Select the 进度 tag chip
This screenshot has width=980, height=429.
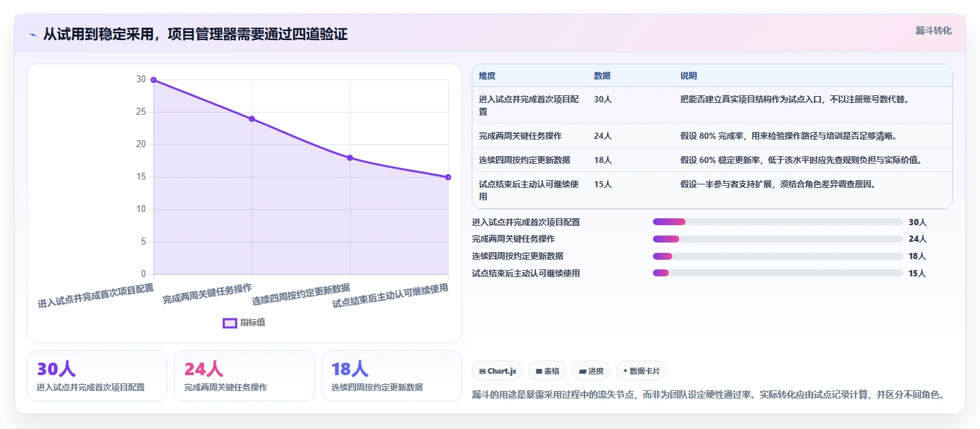tap(591, 371)
